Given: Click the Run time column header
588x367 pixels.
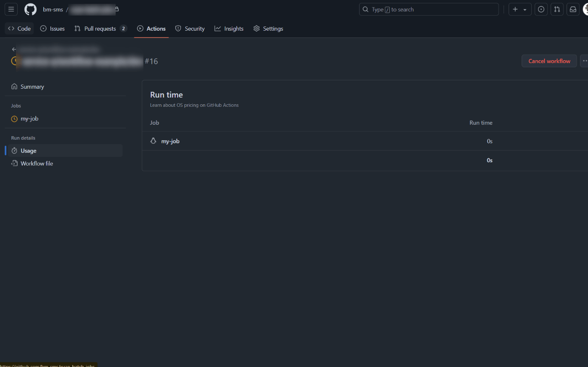Looking at the screenshot, I should pos(481,123).
